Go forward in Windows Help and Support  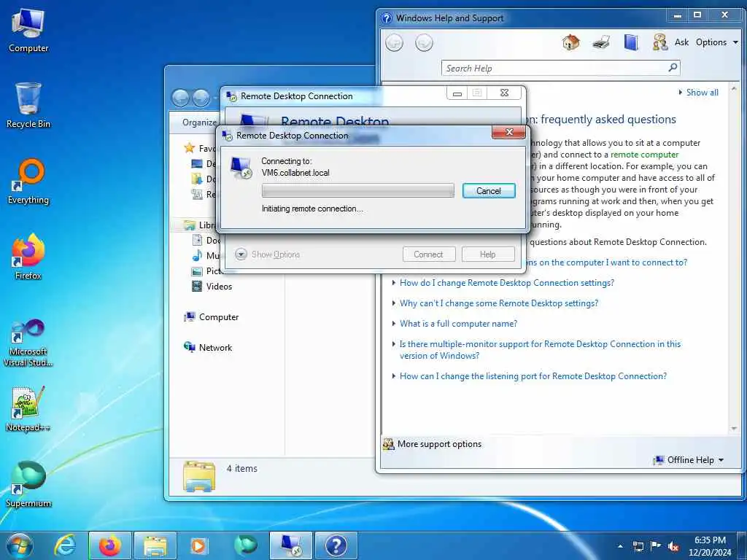pos(424,43)
